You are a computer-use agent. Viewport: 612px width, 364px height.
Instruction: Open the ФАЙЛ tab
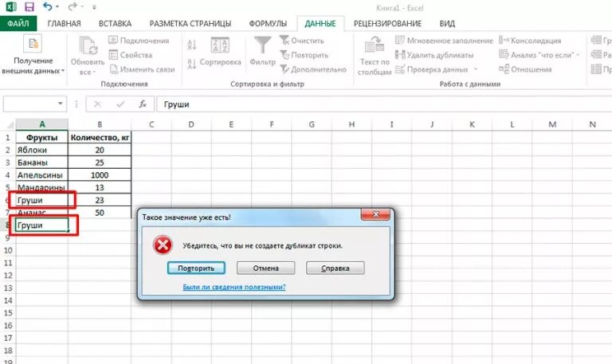(x=18, y=23)
